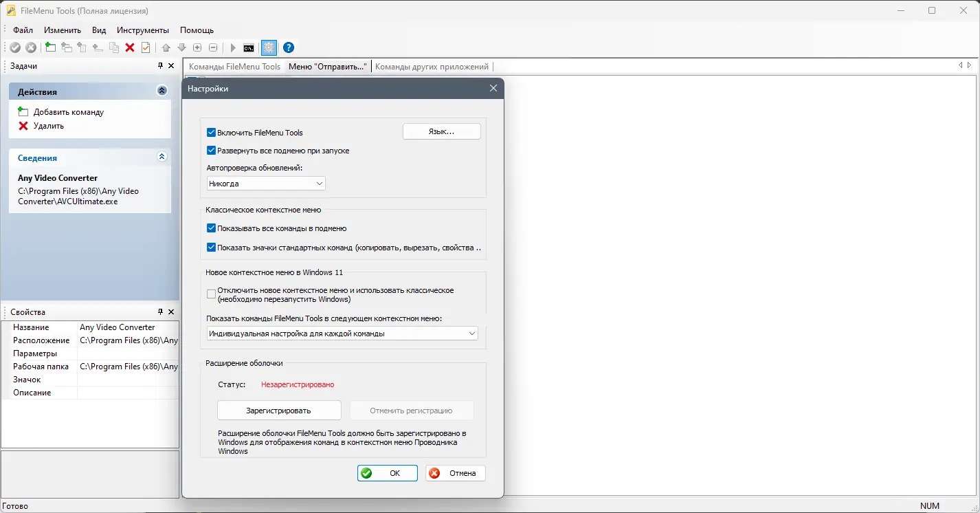Confirm settings with the OK button
This screenshot has height=513, width=980.
click(388, 473)
